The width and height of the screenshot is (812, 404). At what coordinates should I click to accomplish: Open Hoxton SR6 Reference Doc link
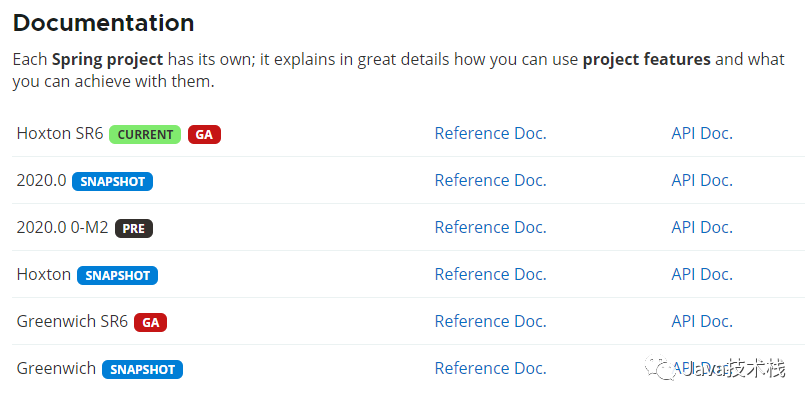(490, 134)
